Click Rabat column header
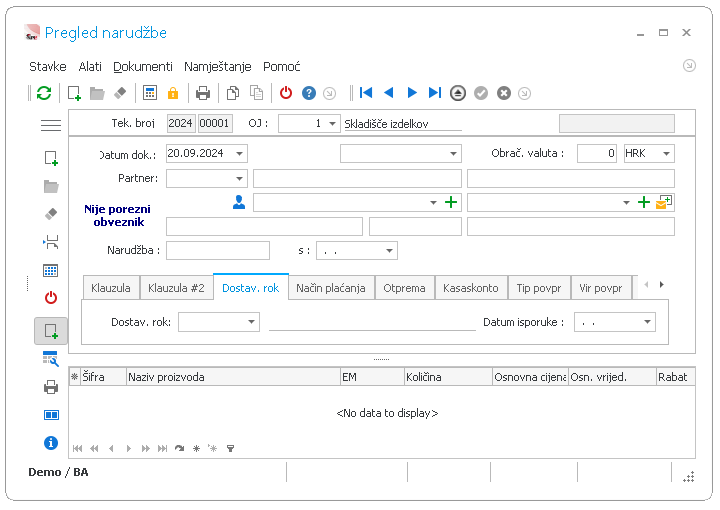 (675, 377)
